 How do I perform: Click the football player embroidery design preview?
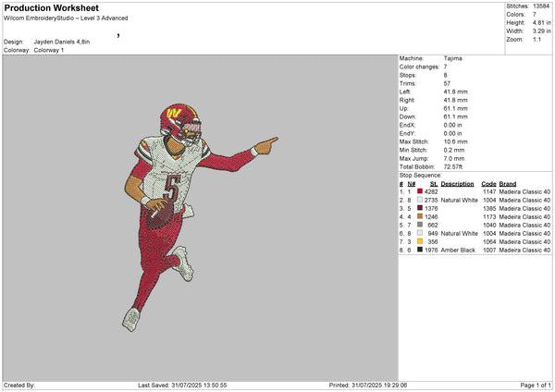(200, 217)
